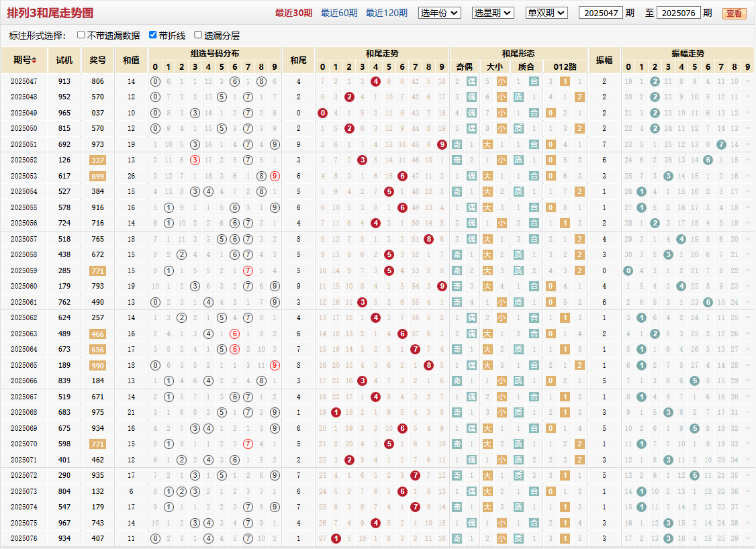Click red circled 9 in row 2025065 distribution
Screen dimensions: 756x549
point(275,365)
